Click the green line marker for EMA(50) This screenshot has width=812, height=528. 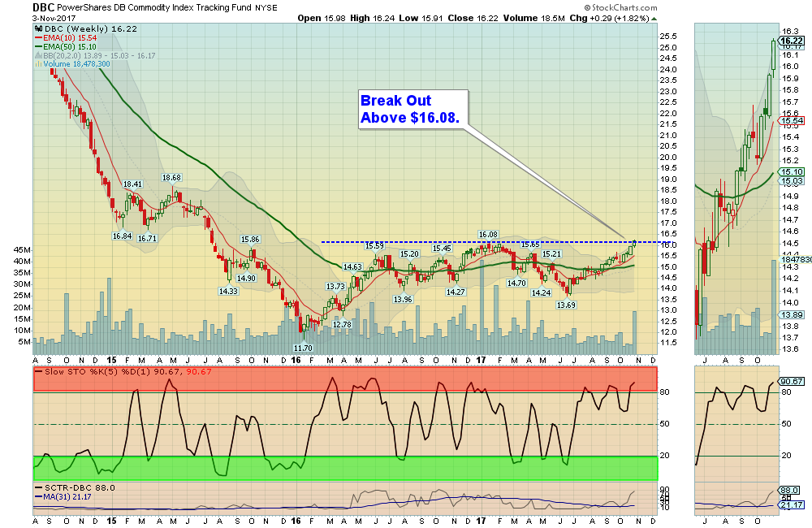point(38,47)
